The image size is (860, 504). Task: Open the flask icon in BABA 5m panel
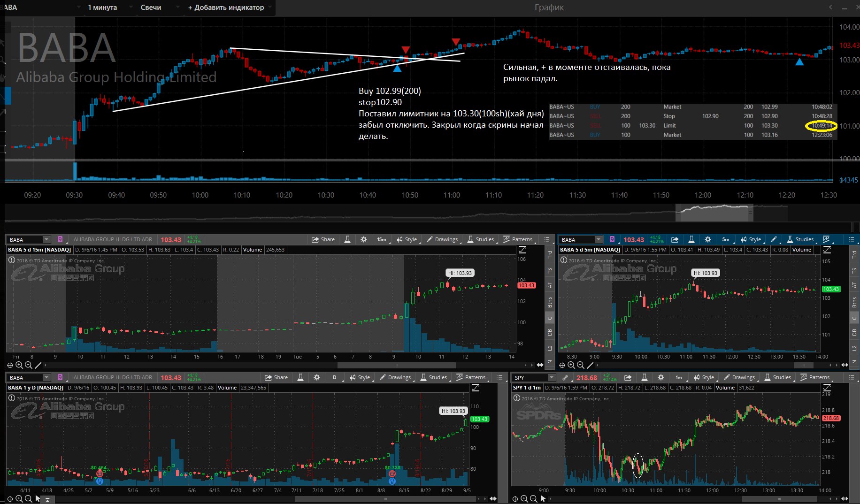click(691, 239)
